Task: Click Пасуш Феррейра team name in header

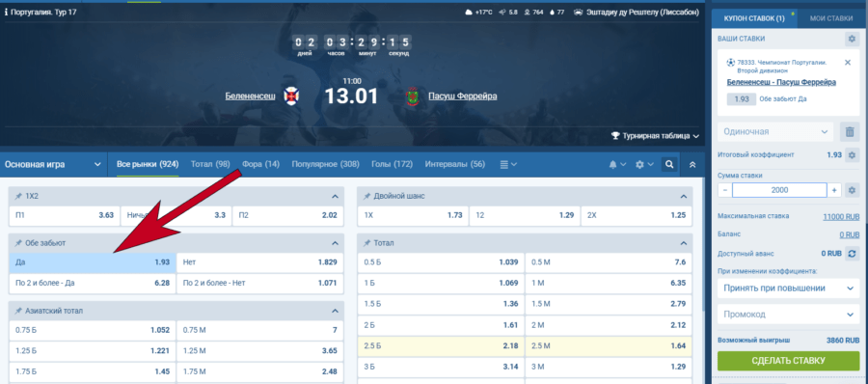Action: coord(462,96)
